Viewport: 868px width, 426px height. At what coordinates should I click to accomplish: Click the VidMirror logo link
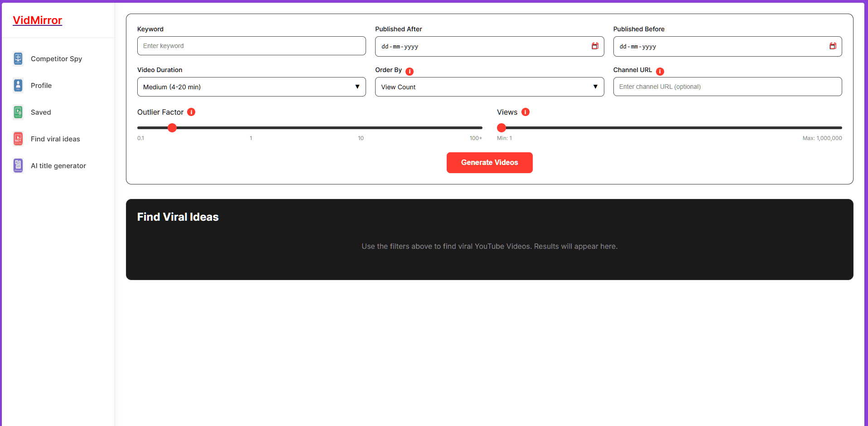pyautogui.click(x=37, y=20)
